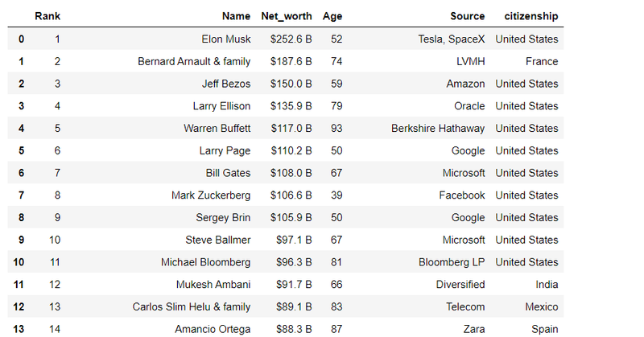Select the Steve Ballmer name cell
The image size is (644, 337).
point(218,240)
